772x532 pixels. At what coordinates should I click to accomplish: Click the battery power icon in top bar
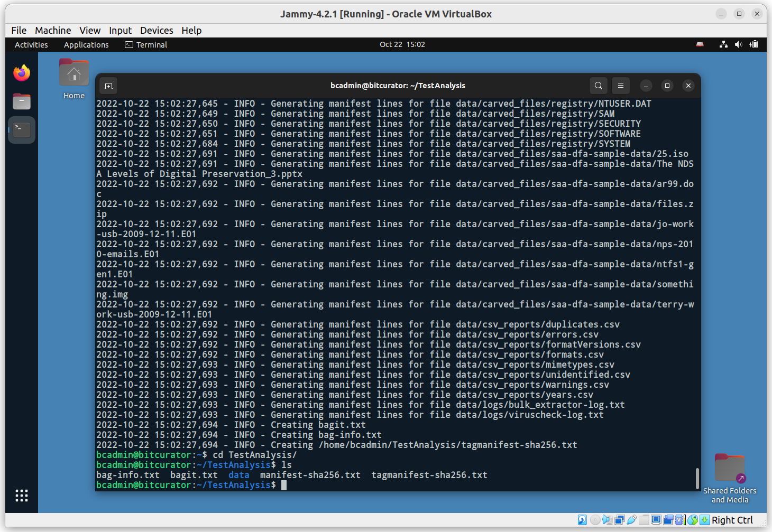tap(754, 44)
